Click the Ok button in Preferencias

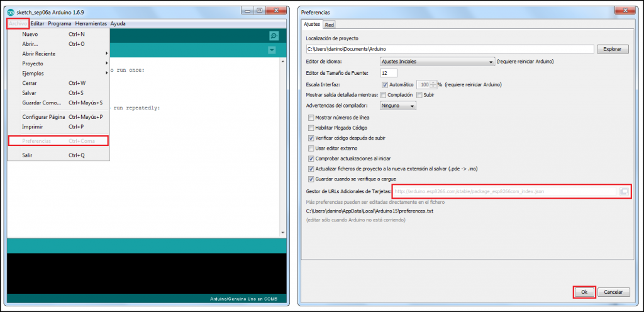pos(584,292)
